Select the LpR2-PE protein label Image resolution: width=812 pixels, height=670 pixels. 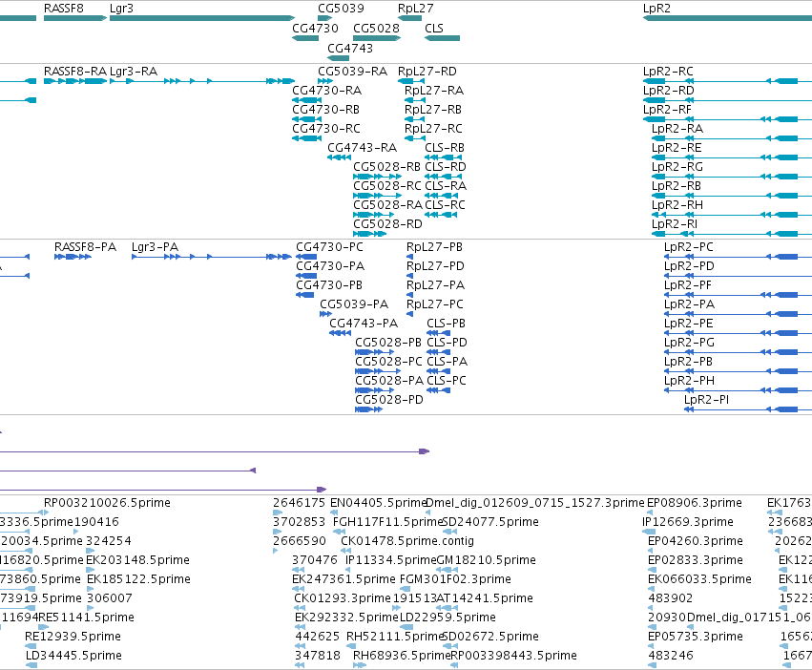[688, 324]
